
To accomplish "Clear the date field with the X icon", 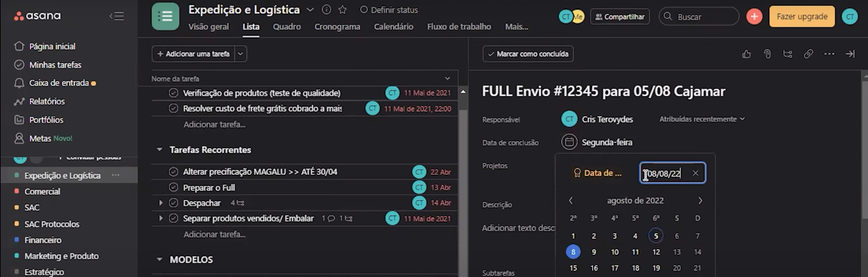I will [x=695, y=173].
